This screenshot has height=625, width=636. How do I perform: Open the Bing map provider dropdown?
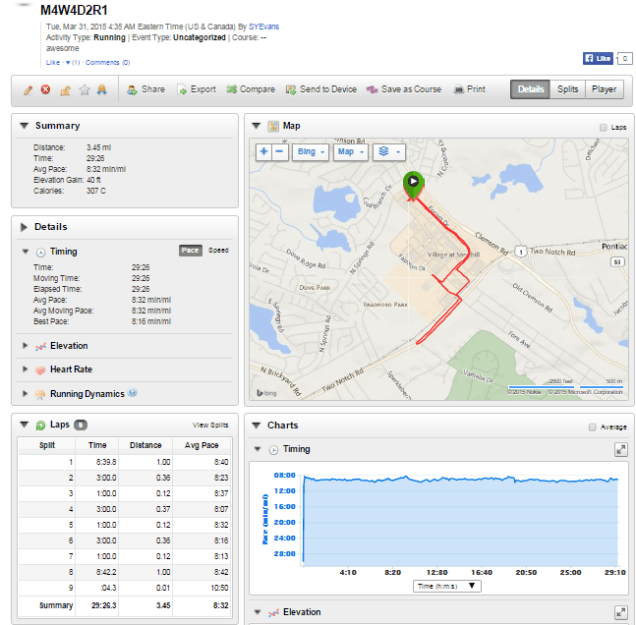tap(312, 152)
